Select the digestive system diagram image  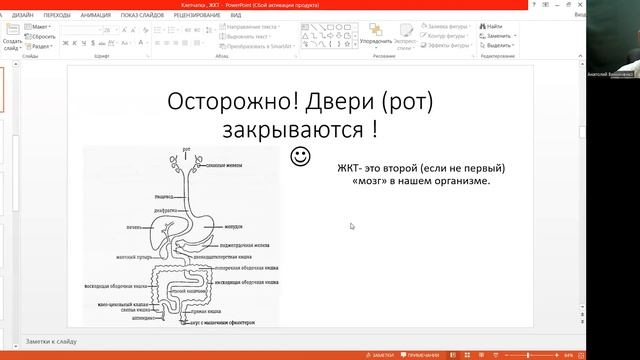point(182,236)
